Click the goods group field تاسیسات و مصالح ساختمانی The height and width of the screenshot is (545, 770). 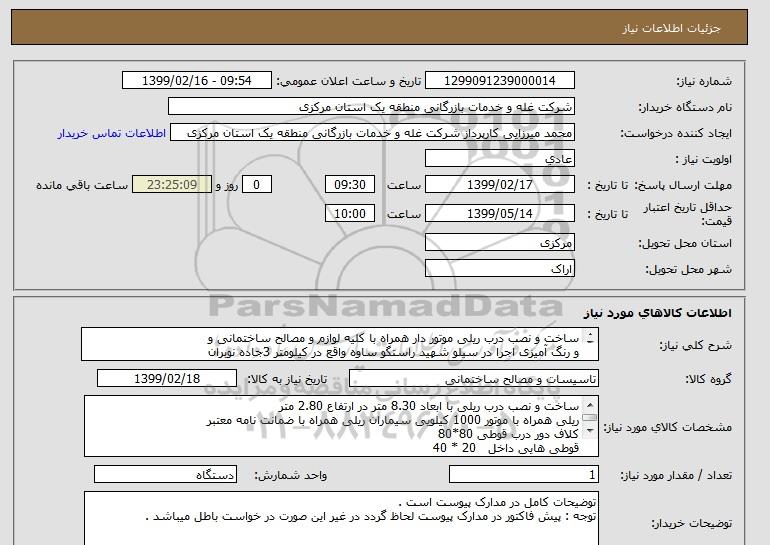click(474, 379)
